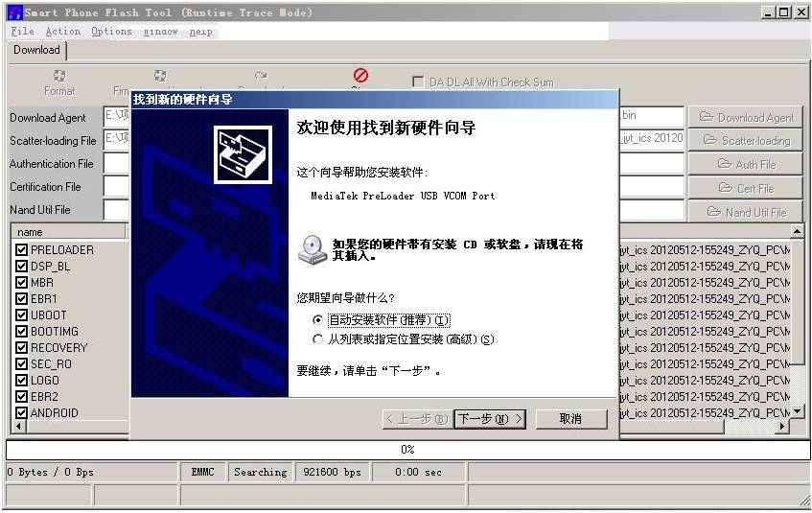Uncheck the ANDROID partition checkbox
Viewport: 812px width, 513px height.
coord(21,413)
